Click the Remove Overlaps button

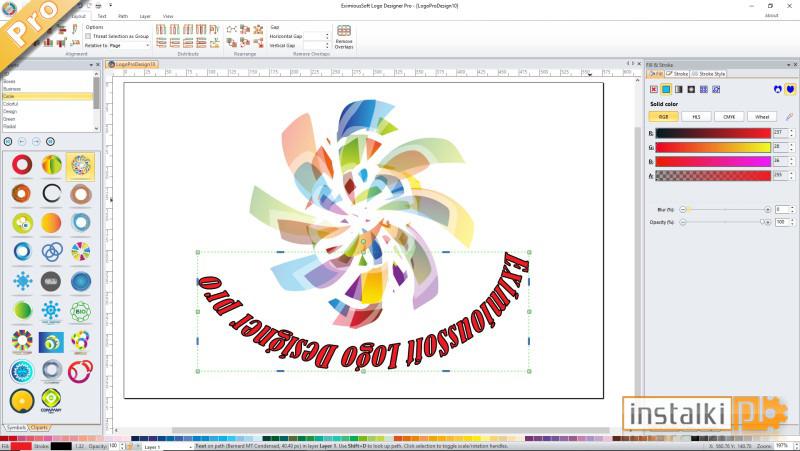point(343,37)
